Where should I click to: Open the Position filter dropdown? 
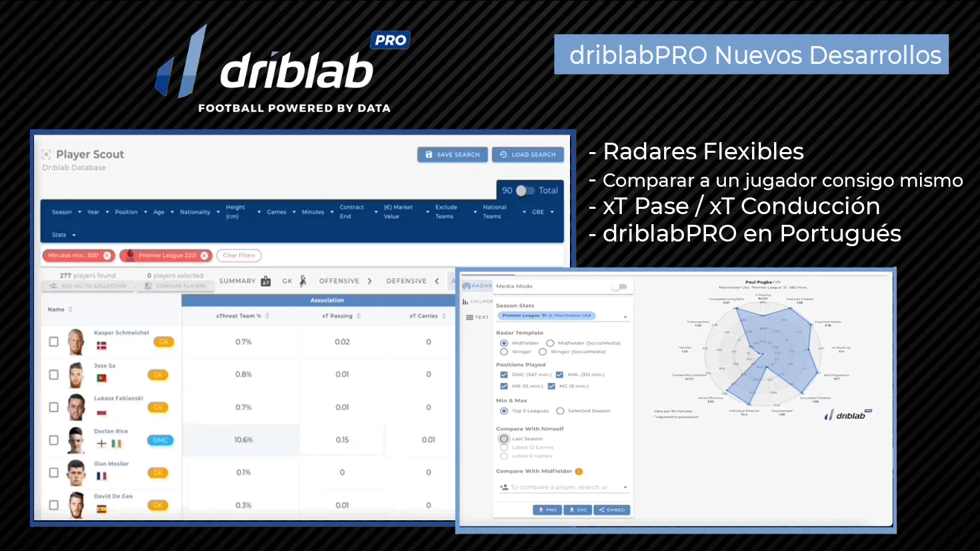131,212
